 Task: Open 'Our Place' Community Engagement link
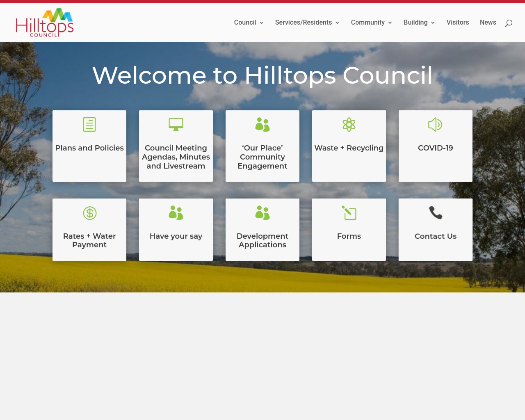click(262, 157)
